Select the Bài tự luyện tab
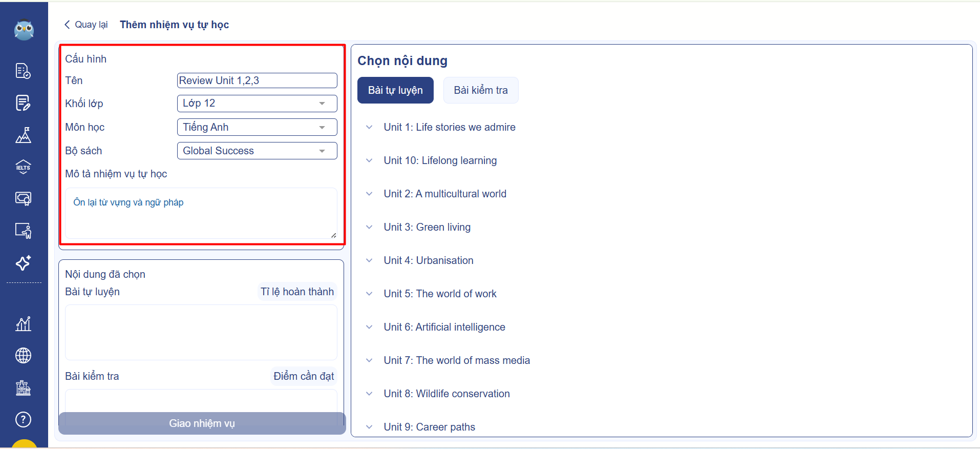The image size is (980, 449). pos(395,90)
